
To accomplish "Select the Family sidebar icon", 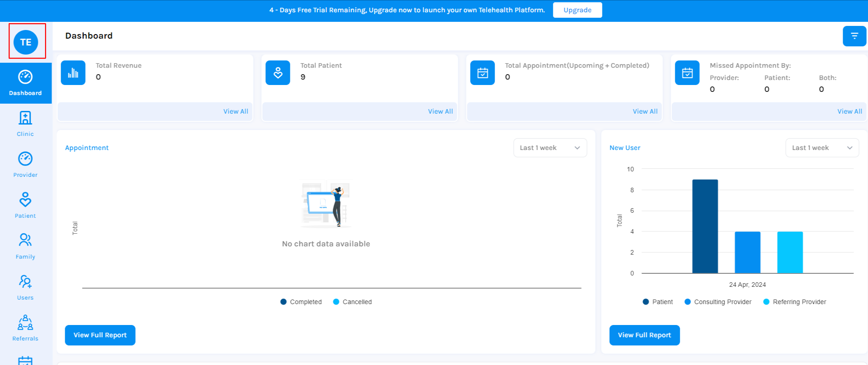I will pos(25,246).
